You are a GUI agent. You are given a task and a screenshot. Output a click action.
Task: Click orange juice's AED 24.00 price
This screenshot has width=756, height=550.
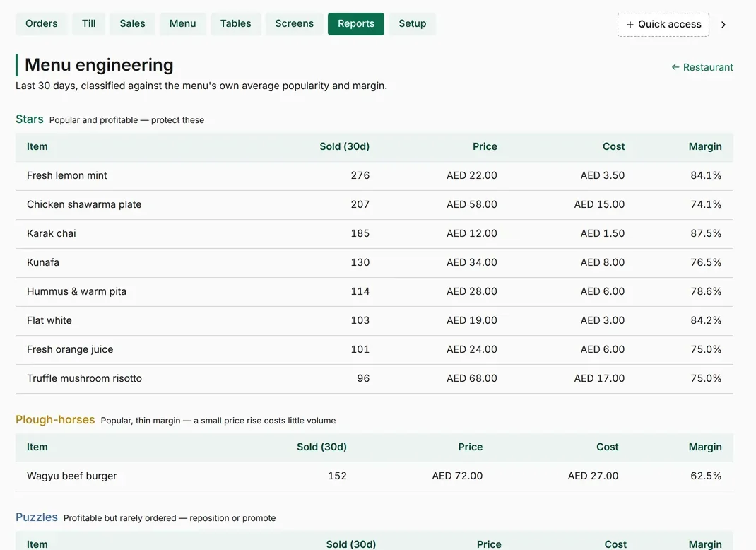tap(471, 349)
